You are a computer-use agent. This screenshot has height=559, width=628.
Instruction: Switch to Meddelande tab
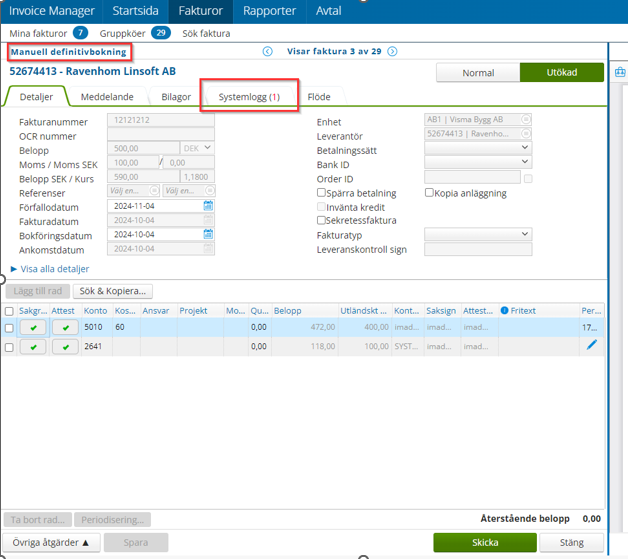pos(107,97)
